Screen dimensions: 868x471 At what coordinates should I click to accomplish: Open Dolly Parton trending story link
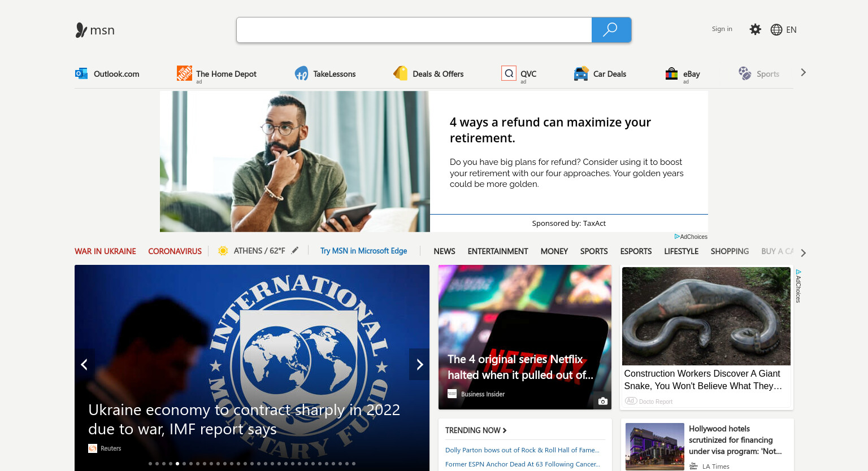click(522, 450)
